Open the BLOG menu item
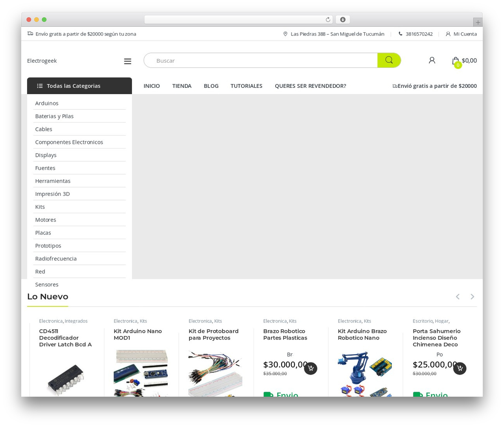Viewport: 504px width, 427px height. [211, 86]
